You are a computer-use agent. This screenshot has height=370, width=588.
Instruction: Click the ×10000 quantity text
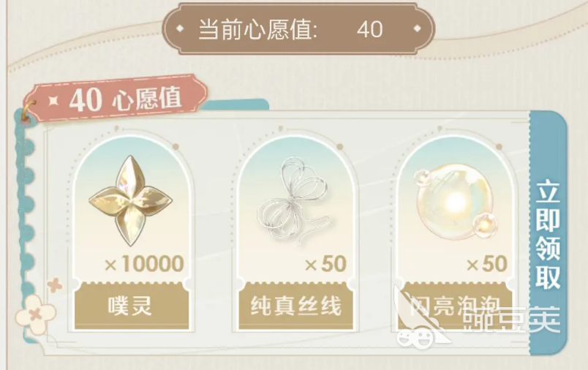pyautogui.click(x=144, y=264)
